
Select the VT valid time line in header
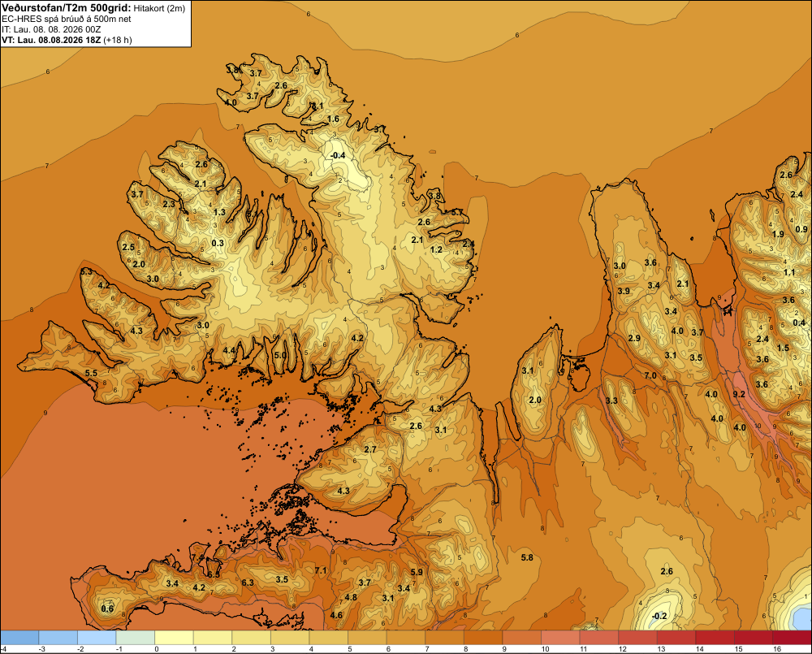click(67, 40)
